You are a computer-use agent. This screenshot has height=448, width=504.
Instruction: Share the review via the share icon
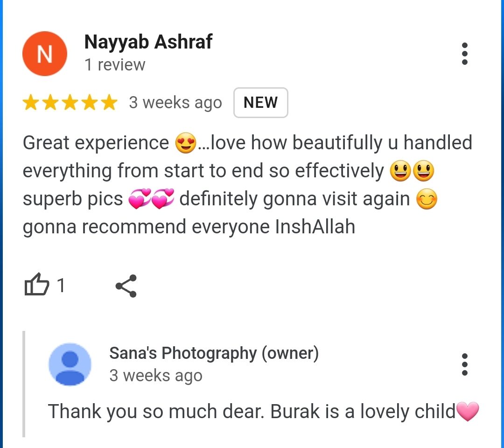click(126, 286)
